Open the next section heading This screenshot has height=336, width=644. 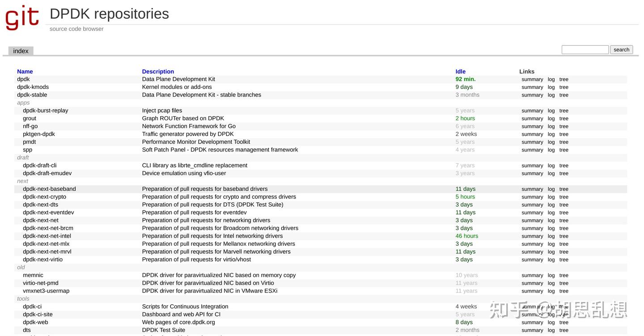click(x=22, y=181)
